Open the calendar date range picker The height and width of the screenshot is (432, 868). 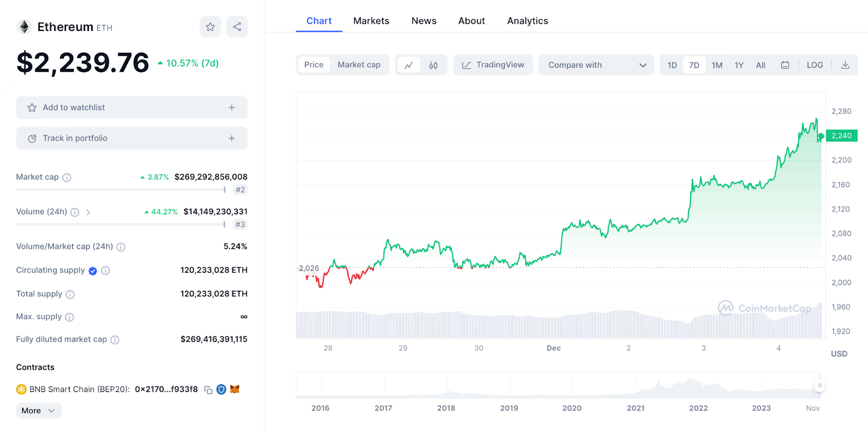(785, 65)
